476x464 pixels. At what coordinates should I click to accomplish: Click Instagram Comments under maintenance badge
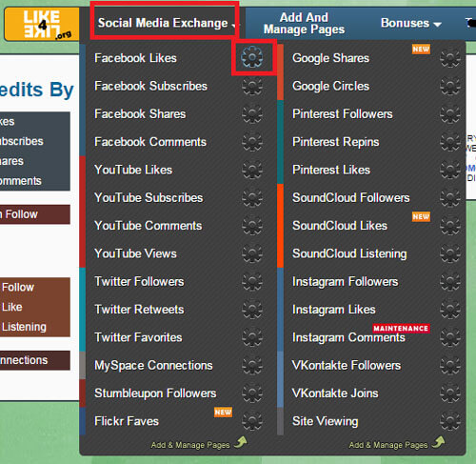pos(348,337)
